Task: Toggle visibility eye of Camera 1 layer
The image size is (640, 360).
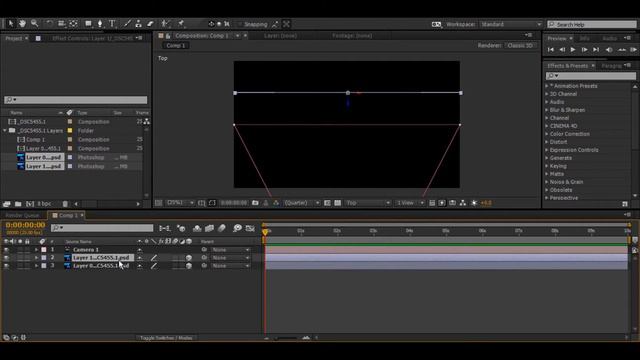Action: (x=6, y=249)
